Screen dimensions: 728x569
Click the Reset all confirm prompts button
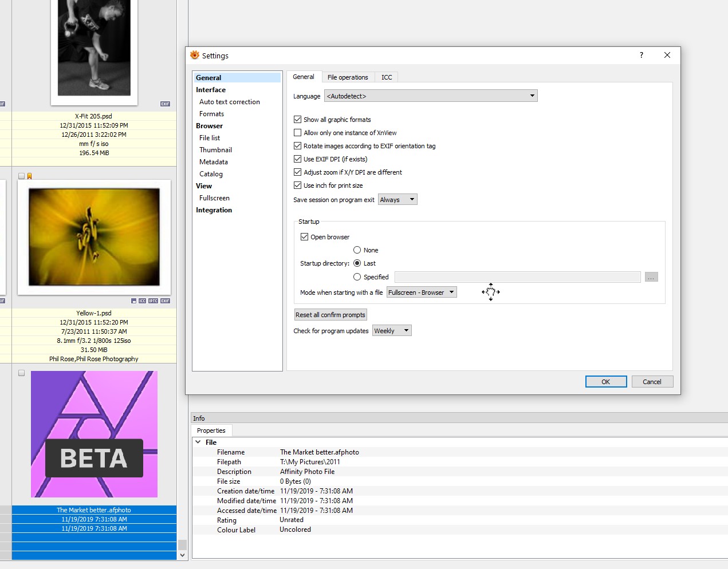point(330,315)
